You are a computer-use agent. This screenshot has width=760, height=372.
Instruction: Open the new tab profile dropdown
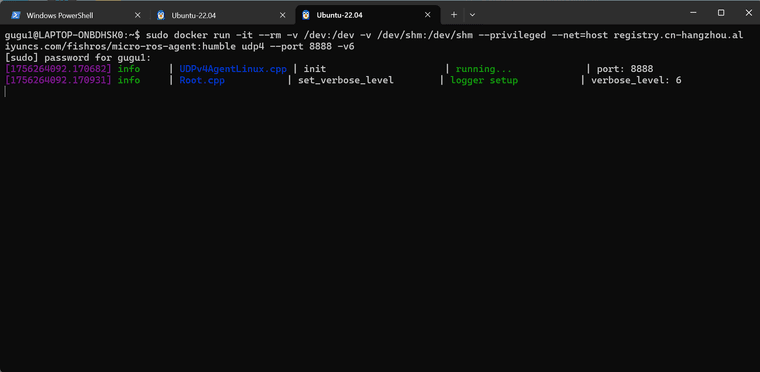coord(473,15)
